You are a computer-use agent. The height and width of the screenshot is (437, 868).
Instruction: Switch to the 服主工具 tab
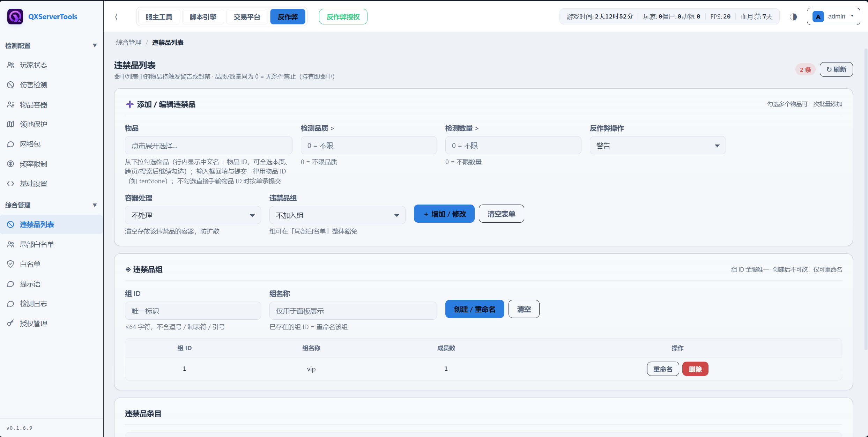pyautogui.click(x=159, y=17)
